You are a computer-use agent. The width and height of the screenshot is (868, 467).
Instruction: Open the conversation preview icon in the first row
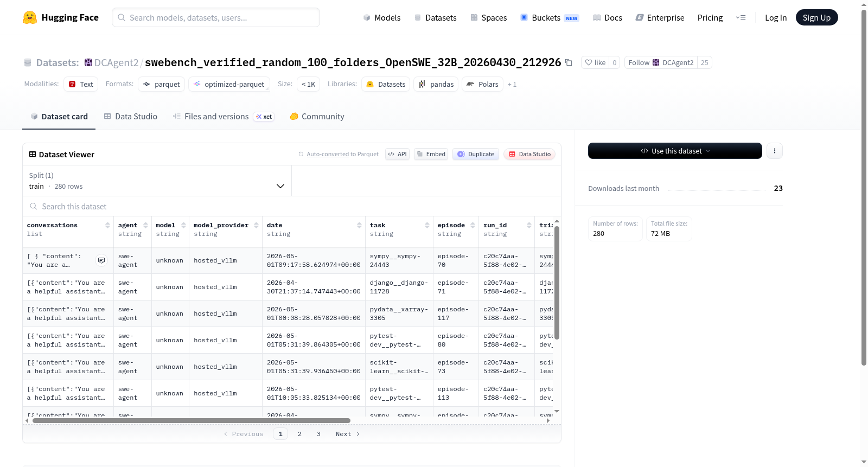click(x=101, y=260)
